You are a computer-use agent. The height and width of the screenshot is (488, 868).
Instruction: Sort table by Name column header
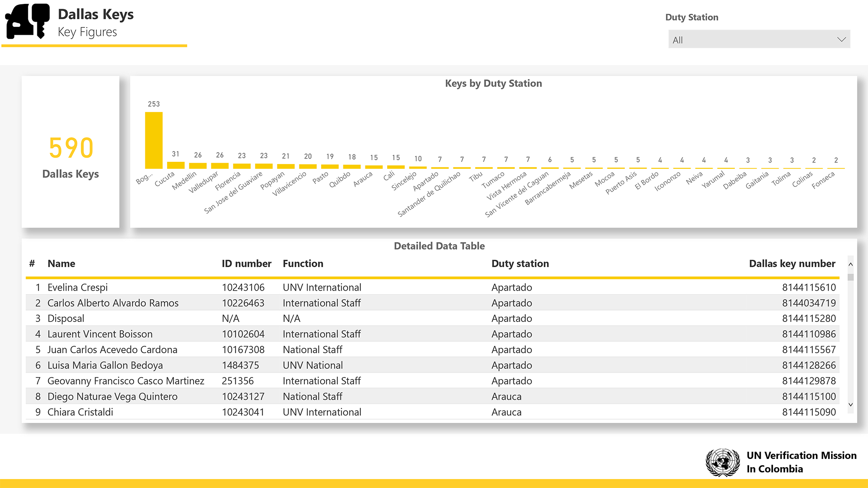61,264
